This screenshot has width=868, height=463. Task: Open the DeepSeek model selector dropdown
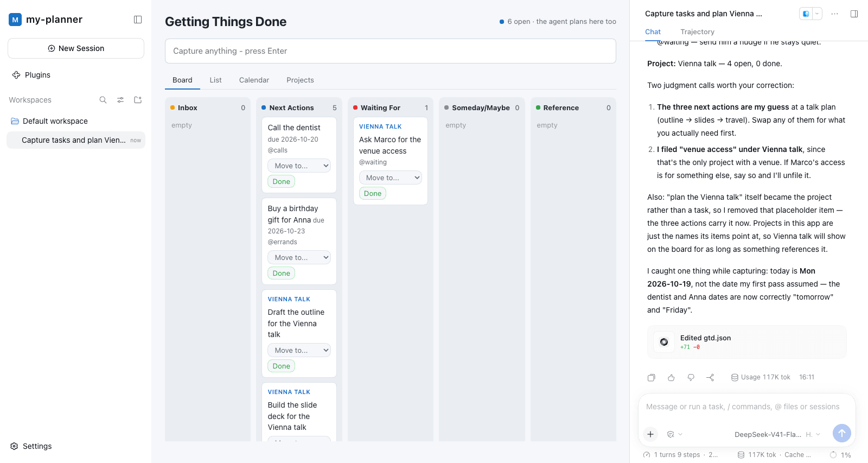tap(777, 434)
